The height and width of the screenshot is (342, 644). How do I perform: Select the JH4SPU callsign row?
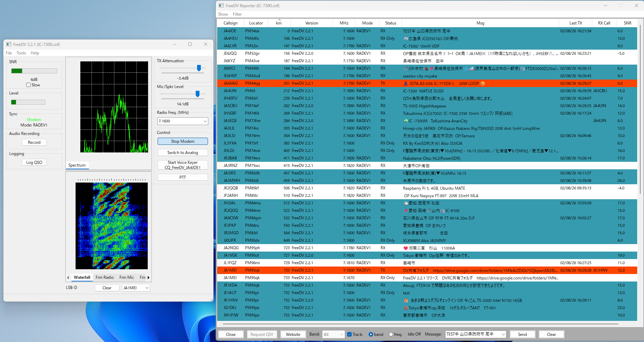[x=427, y=98]
